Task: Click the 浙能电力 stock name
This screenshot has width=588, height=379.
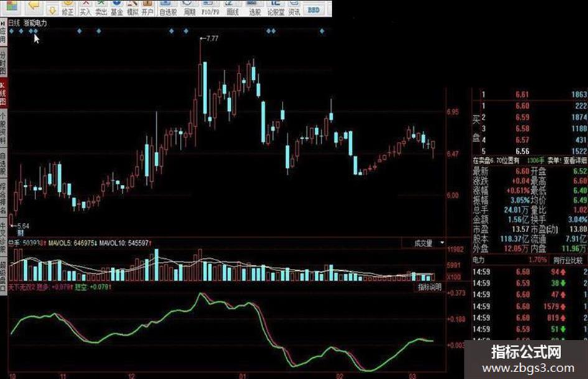Action: (x=35, y=23)
